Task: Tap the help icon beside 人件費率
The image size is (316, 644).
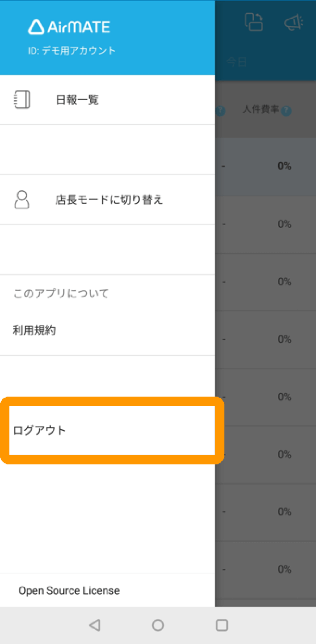Action: coord(286,111)
